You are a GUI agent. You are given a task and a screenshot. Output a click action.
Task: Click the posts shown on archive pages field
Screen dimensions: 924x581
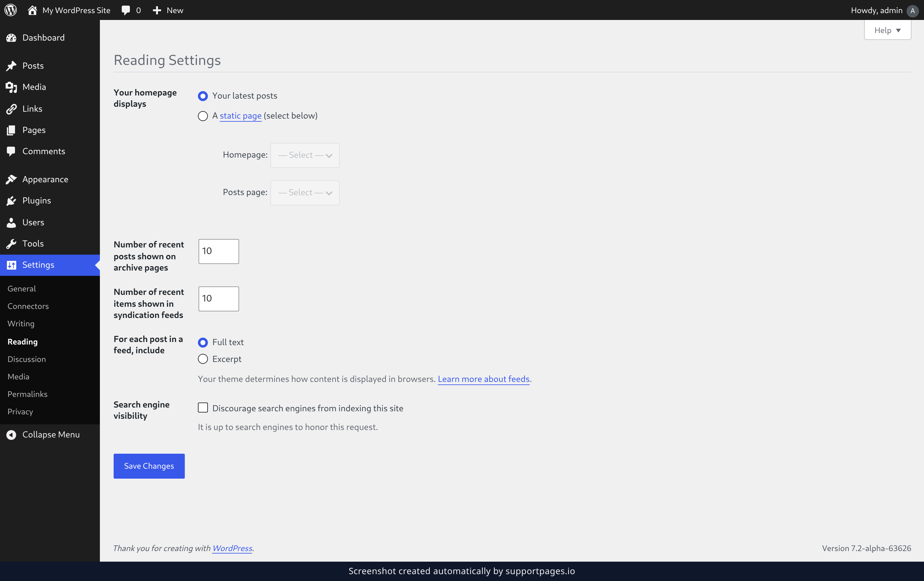(x=219, y=251)
